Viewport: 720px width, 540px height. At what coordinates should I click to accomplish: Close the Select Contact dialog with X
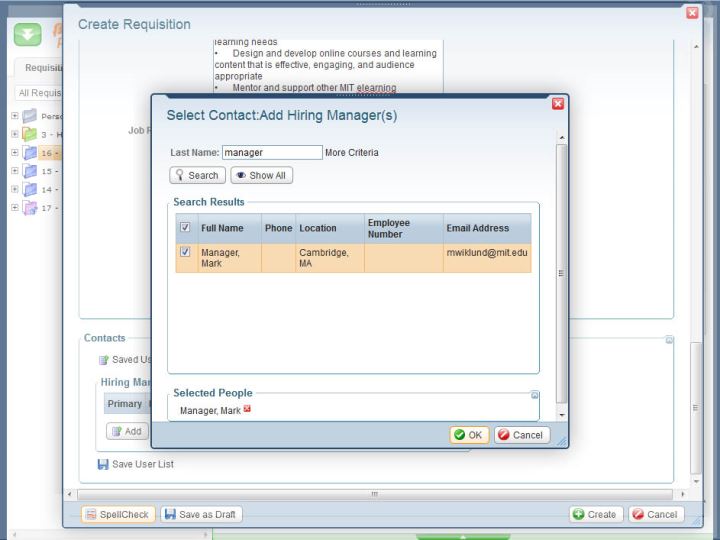pyautogui.click(x=558, y=103)
